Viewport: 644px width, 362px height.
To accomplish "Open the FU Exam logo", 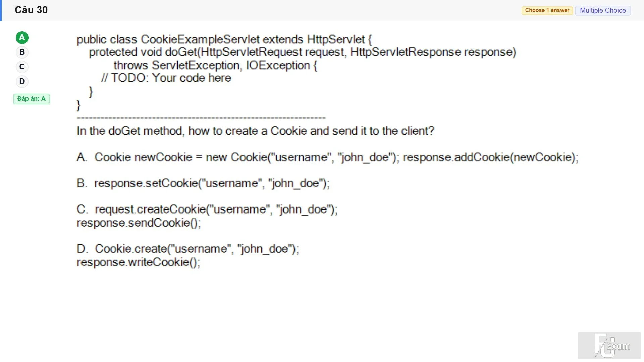I will pos(609,345).
